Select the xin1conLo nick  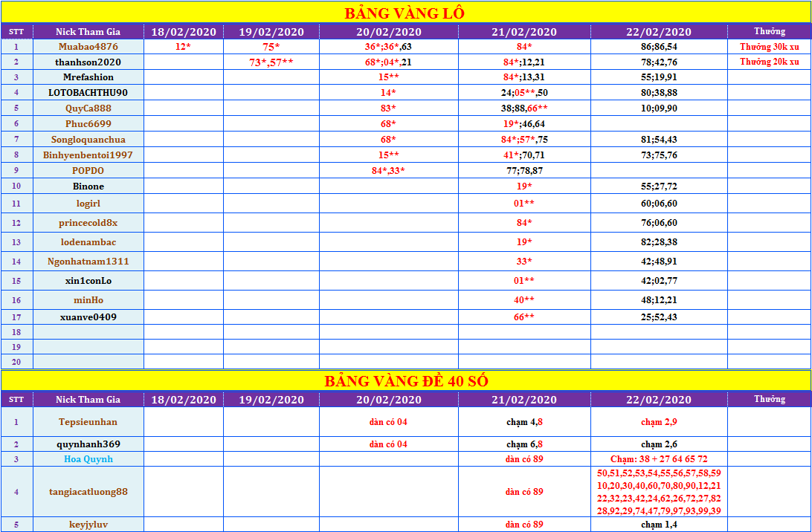click(x=88, y=281)
